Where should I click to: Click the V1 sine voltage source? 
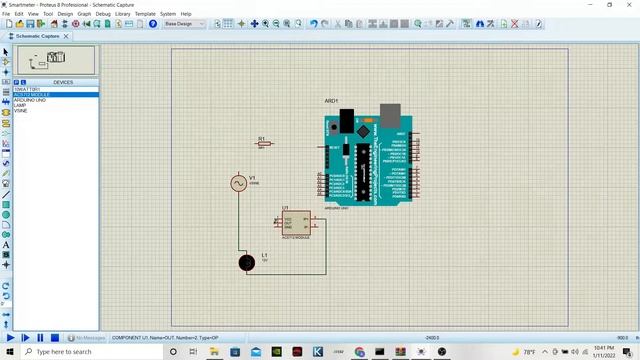point(239,183)
